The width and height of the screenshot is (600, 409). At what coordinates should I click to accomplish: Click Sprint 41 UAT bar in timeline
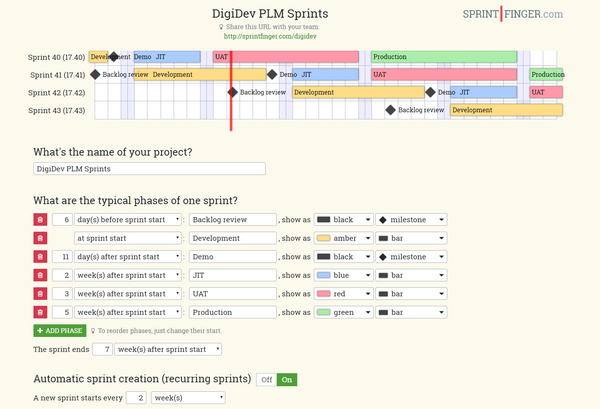pyautogui.click(x=444, y=74)
